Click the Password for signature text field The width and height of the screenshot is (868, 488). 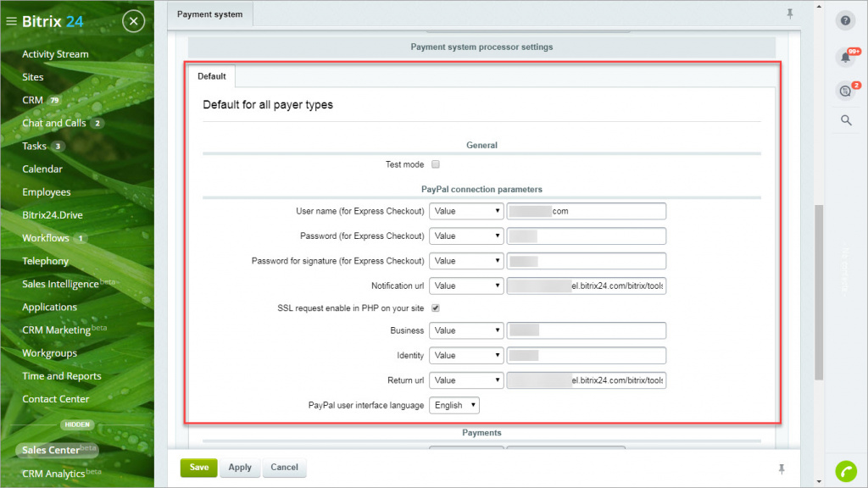coord(587,261)
